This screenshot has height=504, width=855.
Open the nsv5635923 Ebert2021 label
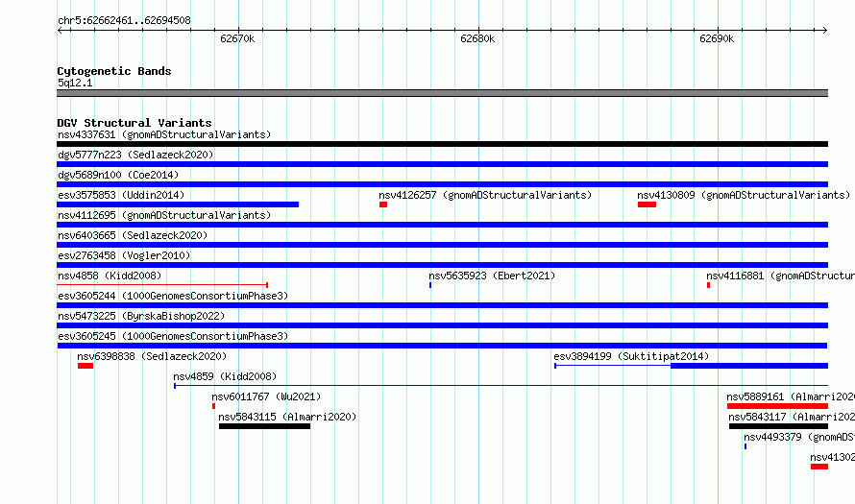pyautogui.click(x=492, y=276)
